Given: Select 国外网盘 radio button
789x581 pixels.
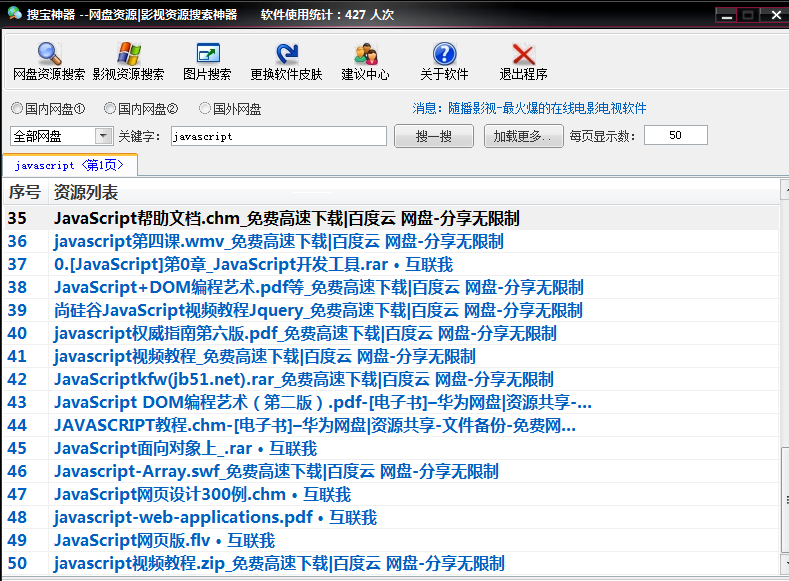Looking at the screenshot, I should [205, 108].
